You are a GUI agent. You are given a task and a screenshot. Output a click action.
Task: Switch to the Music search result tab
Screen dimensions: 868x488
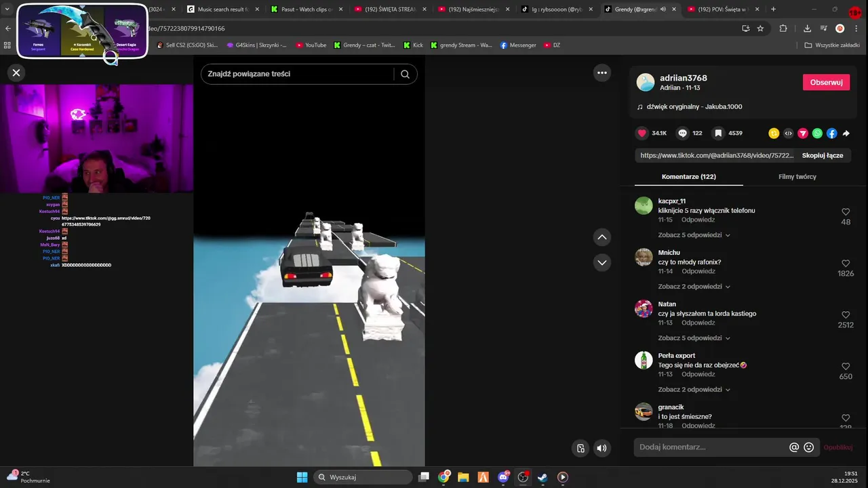[x=222, y=9]
